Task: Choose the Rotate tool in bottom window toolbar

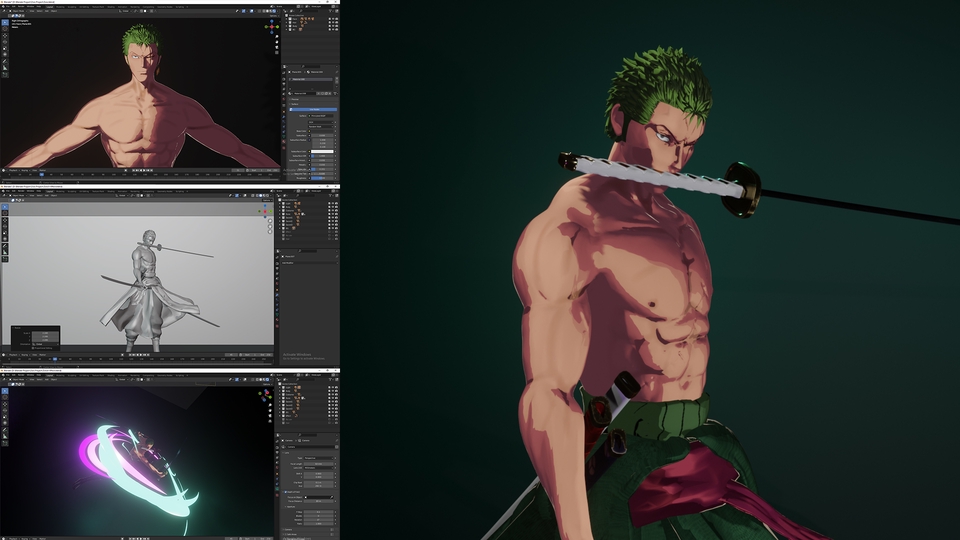Action: click(5, 410)
